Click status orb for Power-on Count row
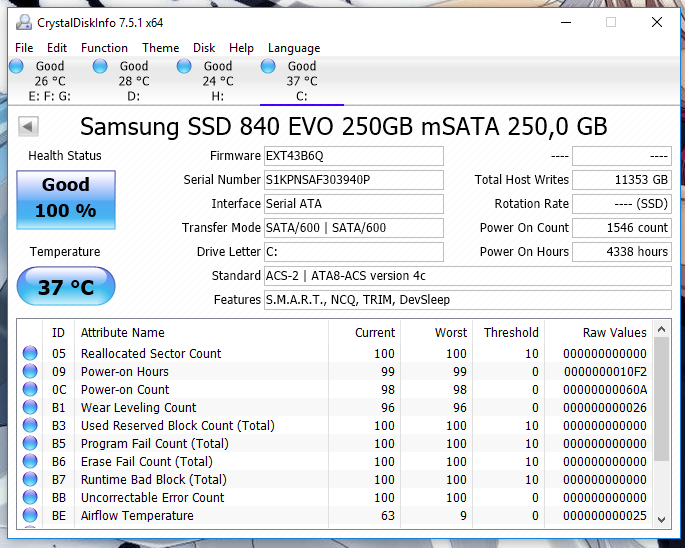 [30, 389]
